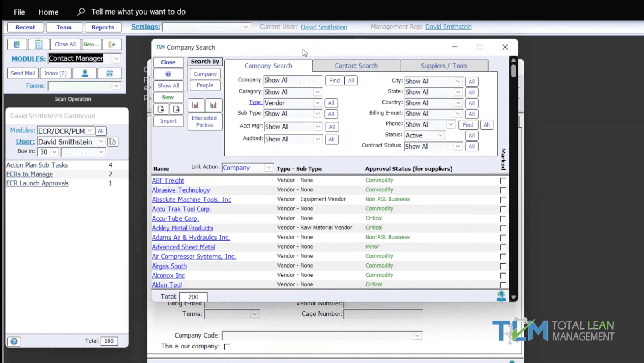
Task: Click the vertical scrollbar thumb of Company Search
Action: (513, 71)
